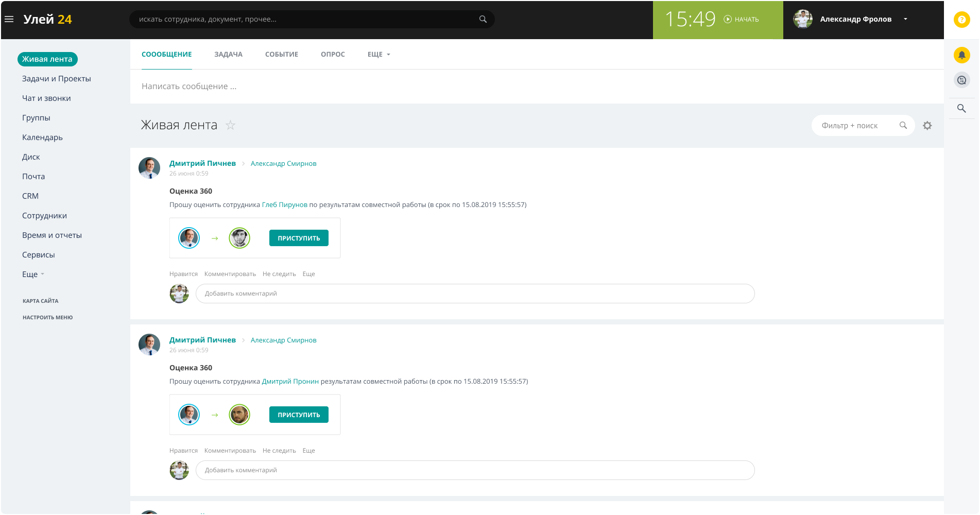Screen dimensions: 980x515
Task: Open Задачи и Проекты section
Action: pos(57,79)
